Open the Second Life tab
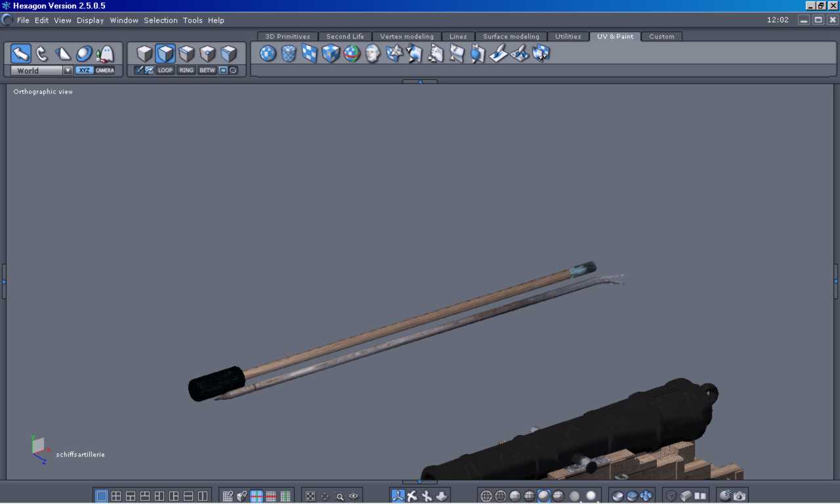 [x=345, y=37]
